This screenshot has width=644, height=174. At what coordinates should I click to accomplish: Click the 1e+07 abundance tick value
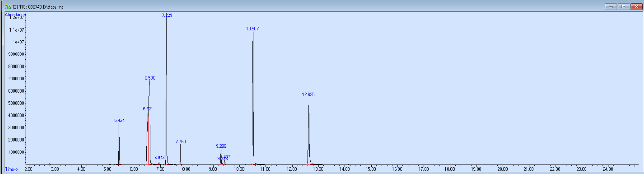click(18, 42)
